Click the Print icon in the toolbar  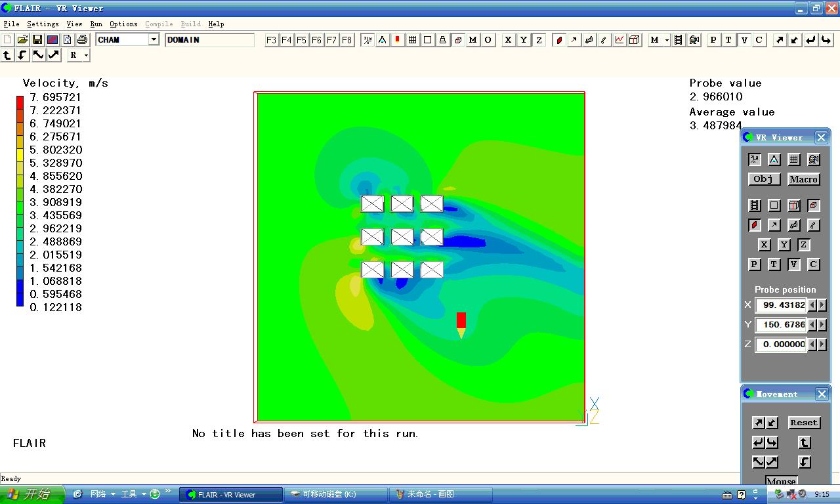click(82, 40)
